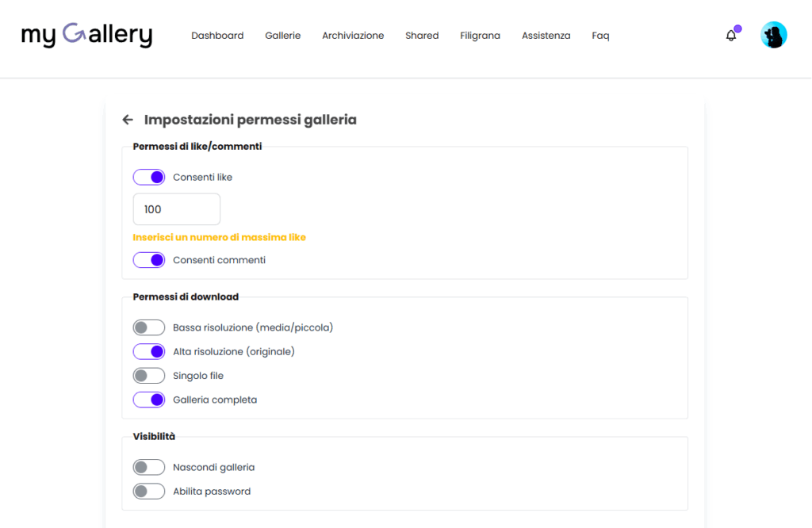Turn on the Abilita password toggle
This screenshot has width=812, height=528.
click(149, 492)
